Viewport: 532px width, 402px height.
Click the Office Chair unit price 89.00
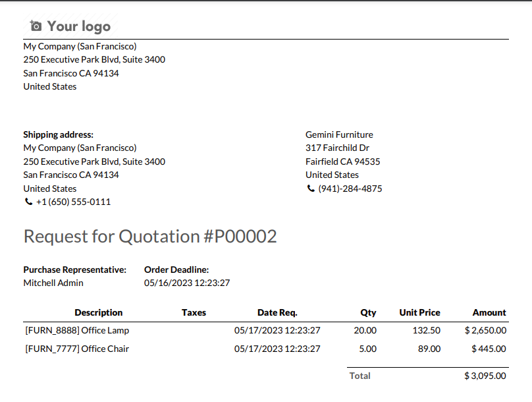tap(429, 349)
